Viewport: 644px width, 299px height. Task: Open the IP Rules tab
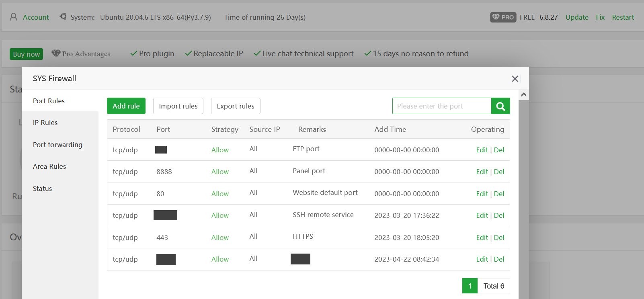click(45, 123)
